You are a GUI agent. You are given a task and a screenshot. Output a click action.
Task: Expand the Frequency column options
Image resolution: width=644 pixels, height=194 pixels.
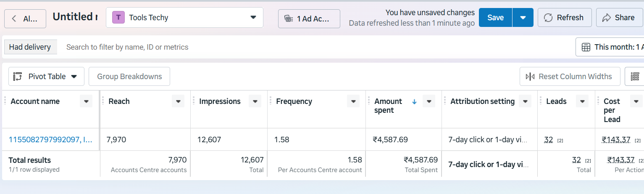click(353, 101)
